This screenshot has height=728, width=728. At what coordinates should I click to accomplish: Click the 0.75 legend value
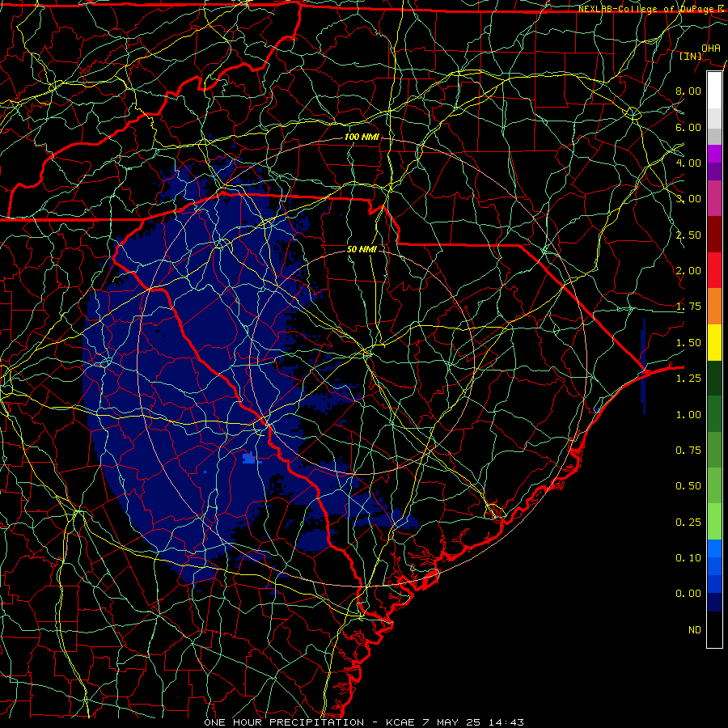point(688,451)
